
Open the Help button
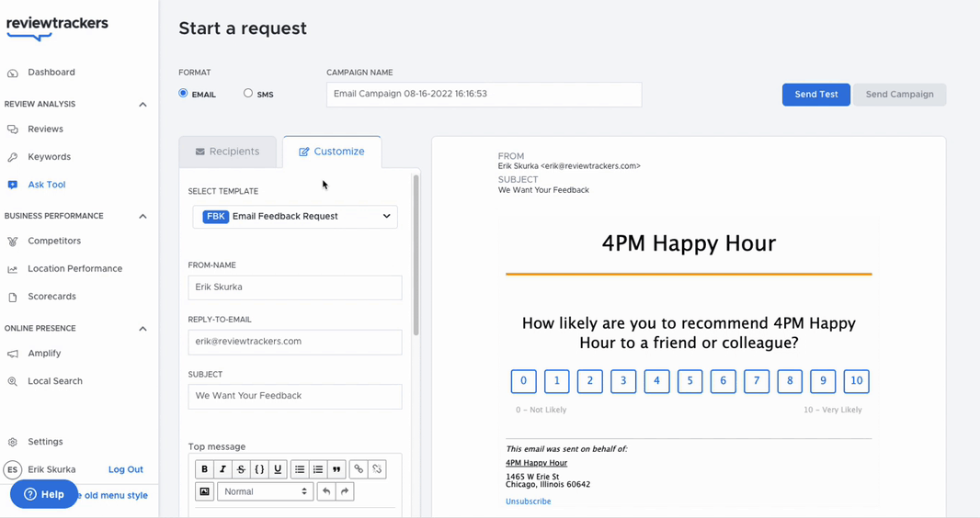[x=44, y=494]
